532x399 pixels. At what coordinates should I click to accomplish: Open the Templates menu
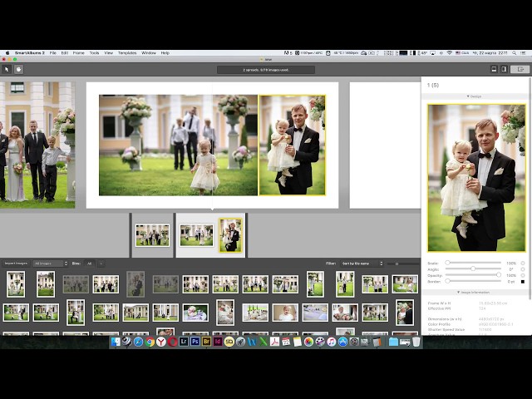[127, 52]
